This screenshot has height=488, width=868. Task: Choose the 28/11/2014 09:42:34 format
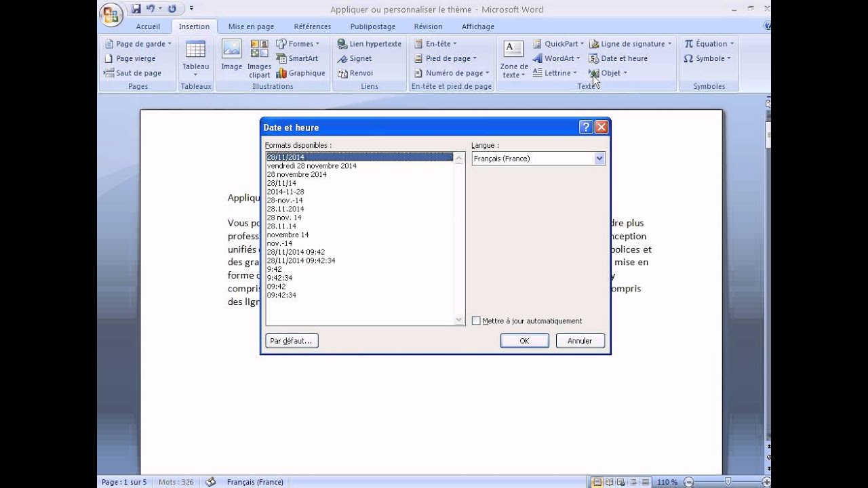(x=301, y=261)
